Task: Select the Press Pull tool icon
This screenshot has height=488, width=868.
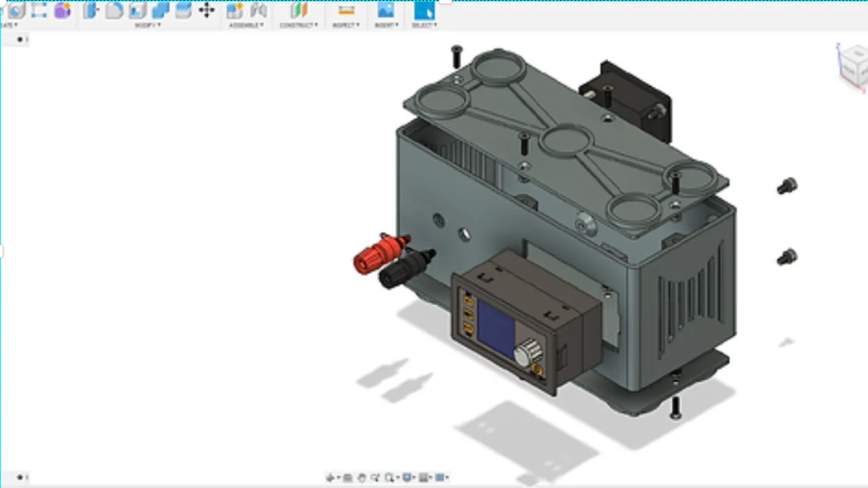Action: tap(92, 10)
